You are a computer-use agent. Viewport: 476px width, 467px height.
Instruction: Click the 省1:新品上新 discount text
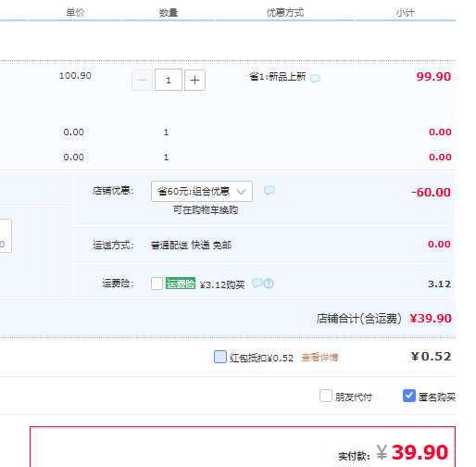tap(278, 76)
